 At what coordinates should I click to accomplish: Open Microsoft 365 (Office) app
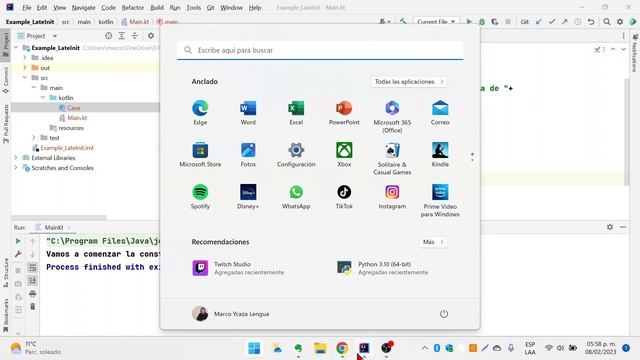click(x=392, y=116)
